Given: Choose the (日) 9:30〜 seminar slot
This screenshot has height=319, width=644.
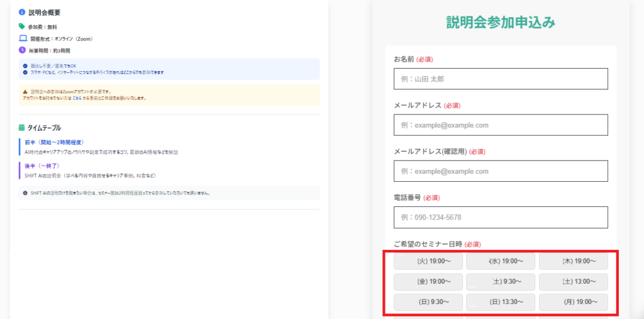Looking at the screenshot, I should 428,302.
